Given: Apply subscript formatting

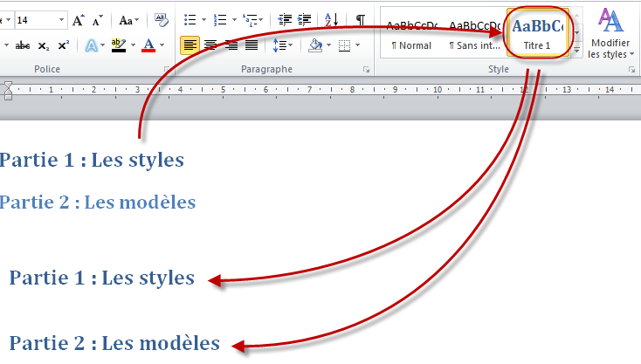Looking at the screenshot, I should click(x=44, y=45).
